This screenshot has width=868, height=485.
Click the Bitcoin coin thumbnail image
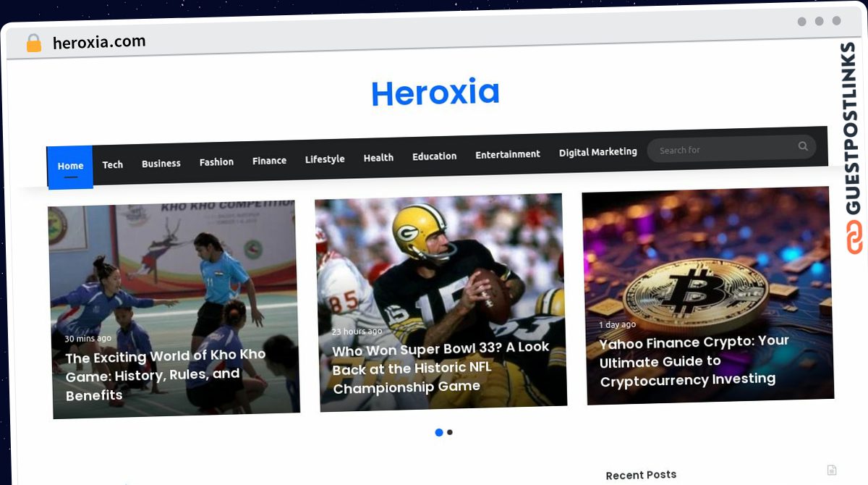coord(707,295)
